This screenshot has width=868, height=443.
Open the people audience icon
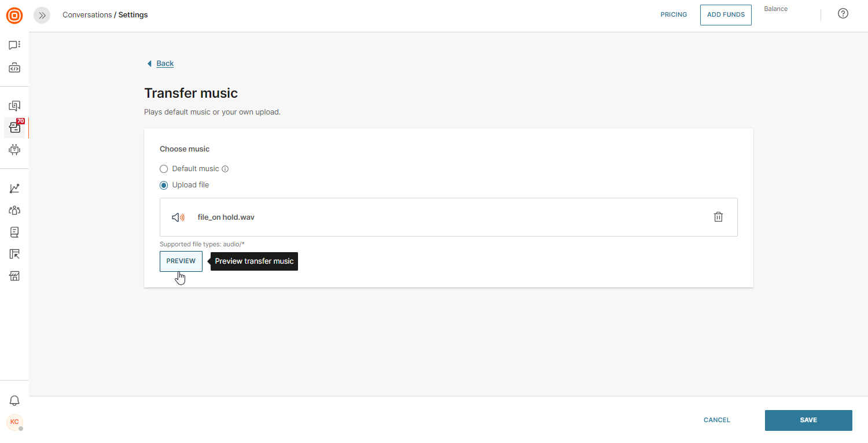14,211
